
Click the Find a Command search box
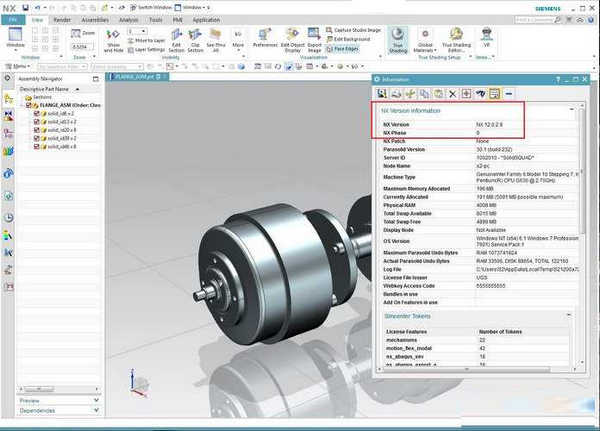click(537, 20)
